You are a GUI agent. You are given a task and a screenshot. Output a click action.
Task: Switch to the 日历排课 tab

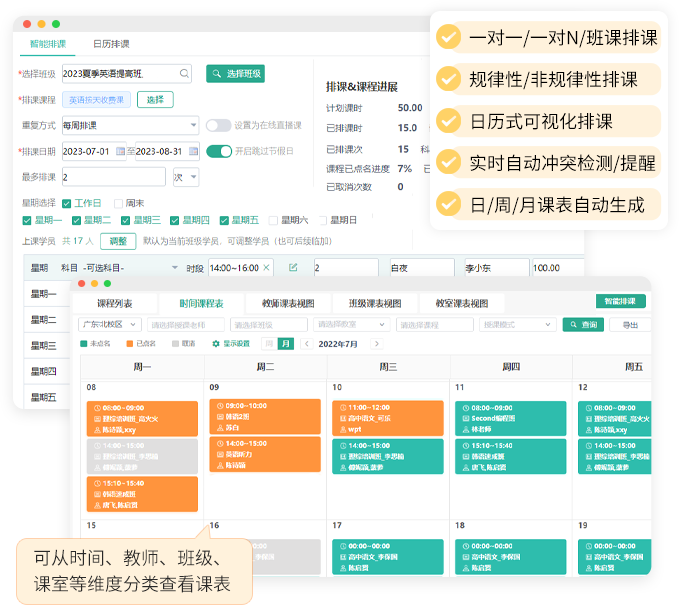point(111,44)
